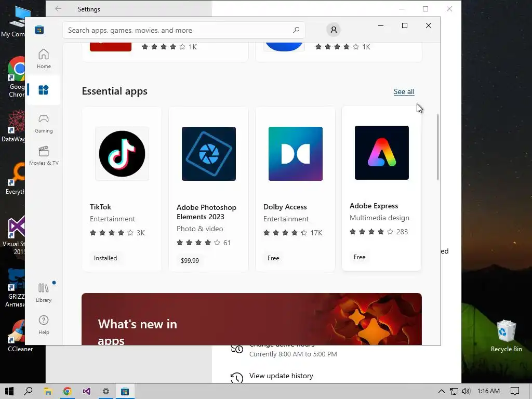Viewport: 532px width, 399px height.
Task: Select the GRIZZLY antivirus desktop shortcut
Action: pos(15,288)
